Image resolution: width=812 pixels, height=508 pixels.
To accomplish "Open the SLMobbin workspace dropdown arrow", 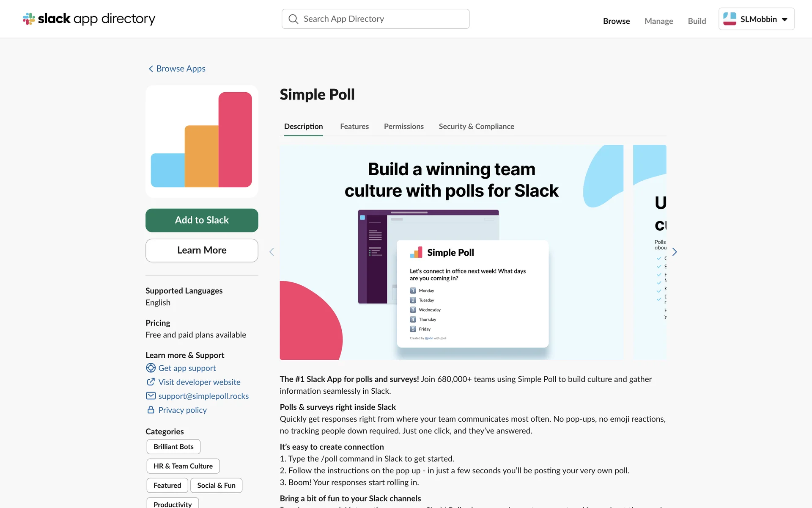I will coord(785,19).
